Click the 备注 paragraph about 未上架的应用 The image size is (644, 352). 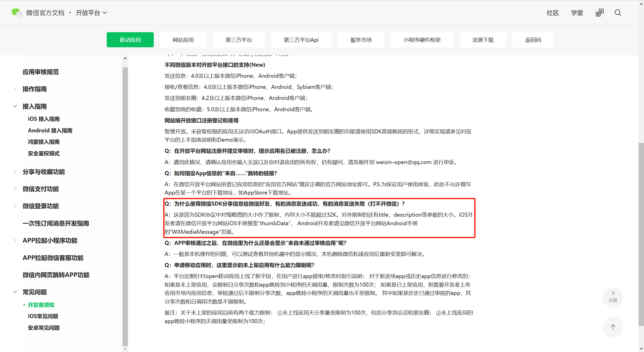[319, 317]
